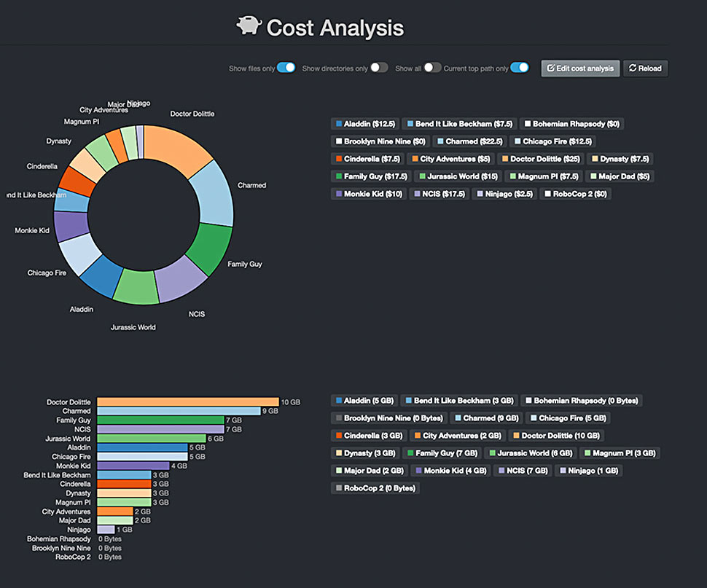This screenshot has width=707, height=588.
Task: Choose the Monkie Kid ($10) legend chip
Action: [369, 195]
